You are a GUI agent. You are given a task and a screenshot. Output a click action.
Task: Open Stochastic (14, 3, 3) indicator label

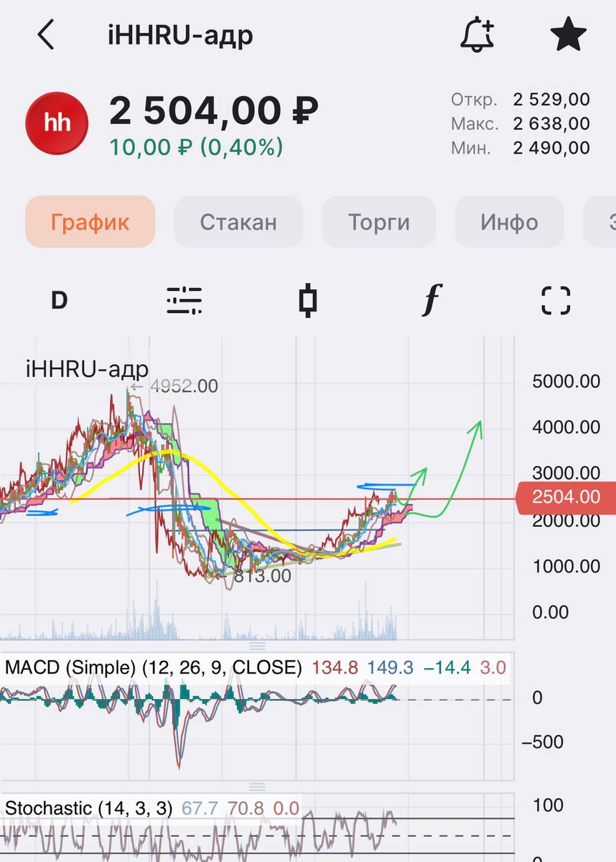(88, 808)
